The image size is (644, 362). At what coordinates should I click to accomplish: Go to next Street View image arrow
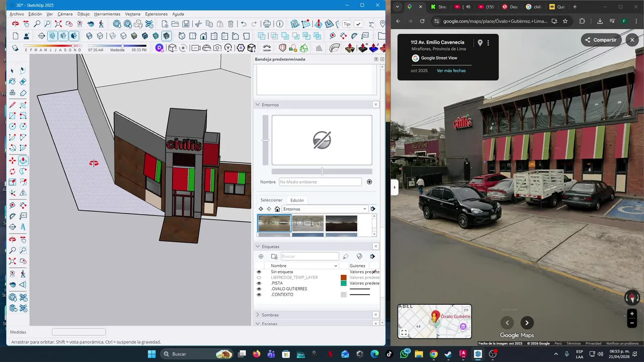tap(527, 323)
